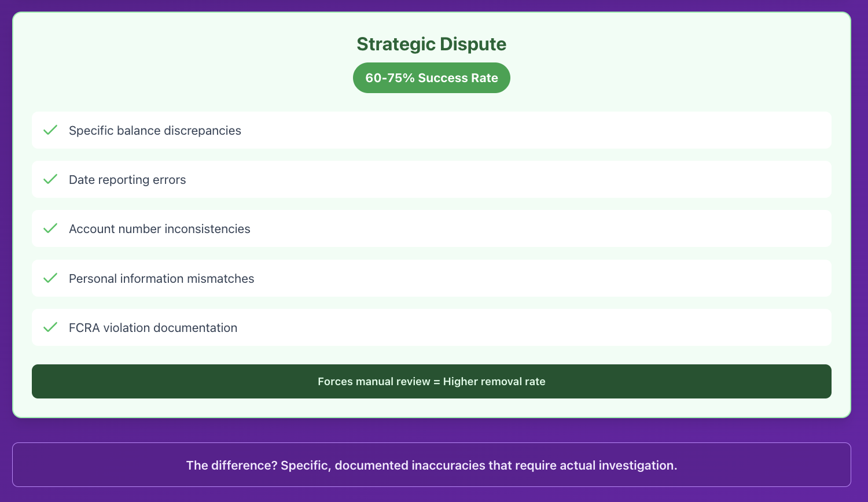Select the text Date reporting errors

(127, 180)
